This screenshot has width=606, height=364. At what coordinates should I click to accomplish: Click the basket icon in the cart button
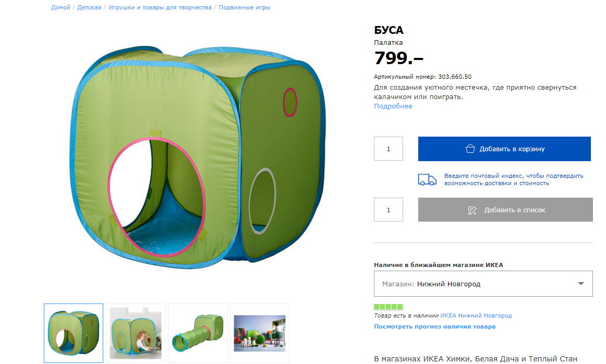tap(470, 149)
